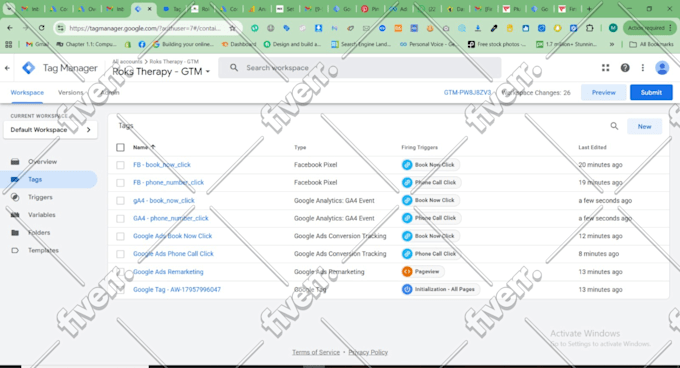The image size is (680, 368).
Task: Click the Book Now Click chip for Google Ads Book Now Click
Action: 430,236
